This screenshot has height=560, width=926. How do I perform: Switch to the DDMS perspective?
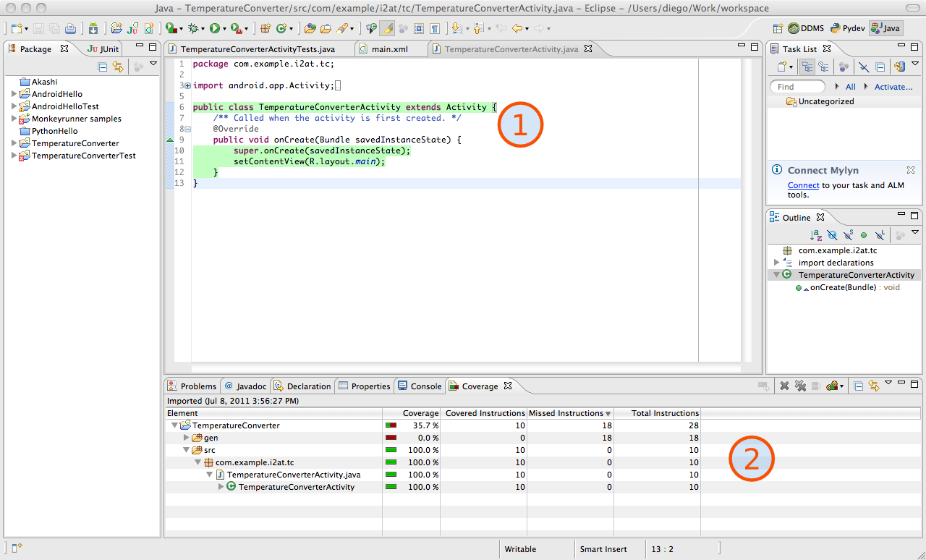805,29
